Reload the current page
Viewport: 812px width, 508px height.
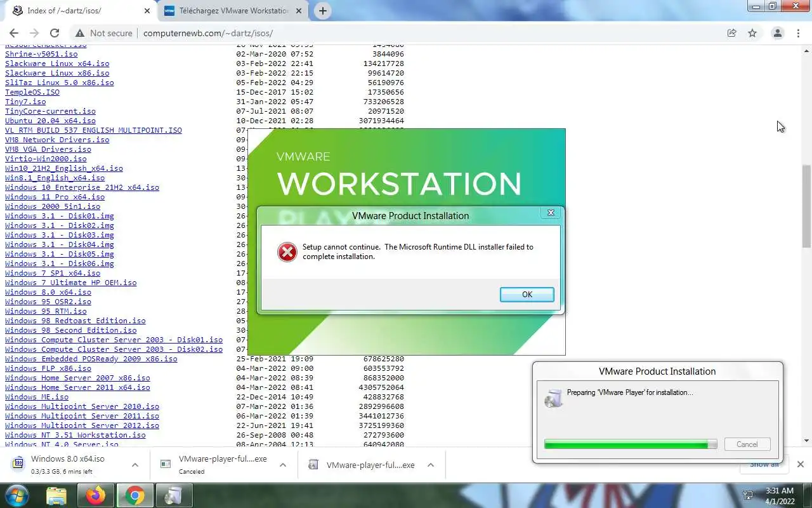coord(55,33)
